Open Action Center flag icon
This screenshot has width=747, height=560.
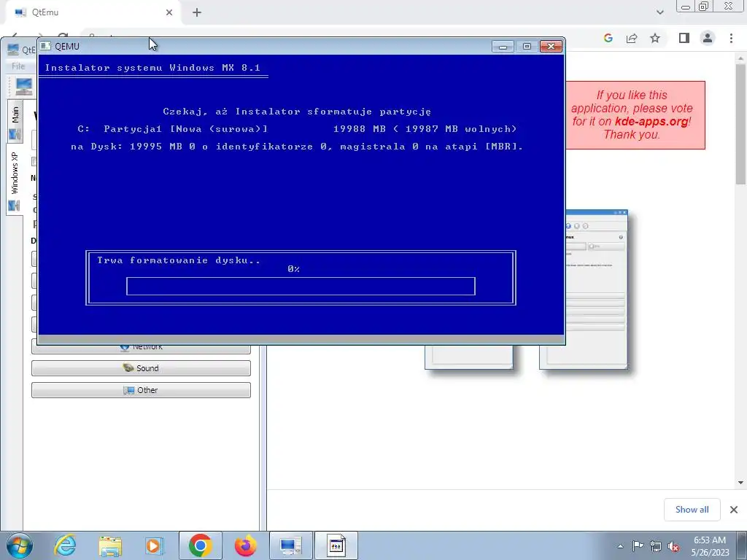(x=638, y=546)
